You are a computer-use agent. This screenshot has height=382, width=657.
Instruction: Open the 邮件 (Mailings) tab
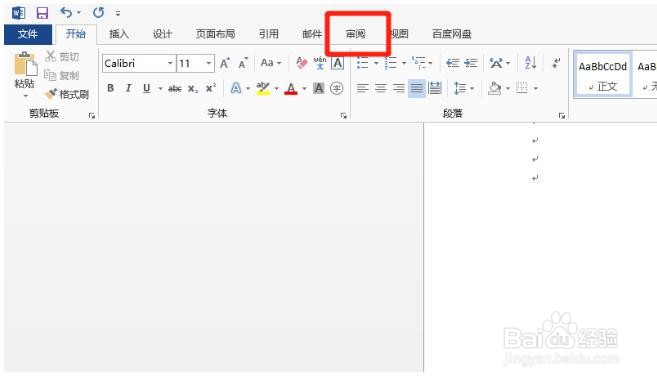pyautogui.click(x=312, y=34)
